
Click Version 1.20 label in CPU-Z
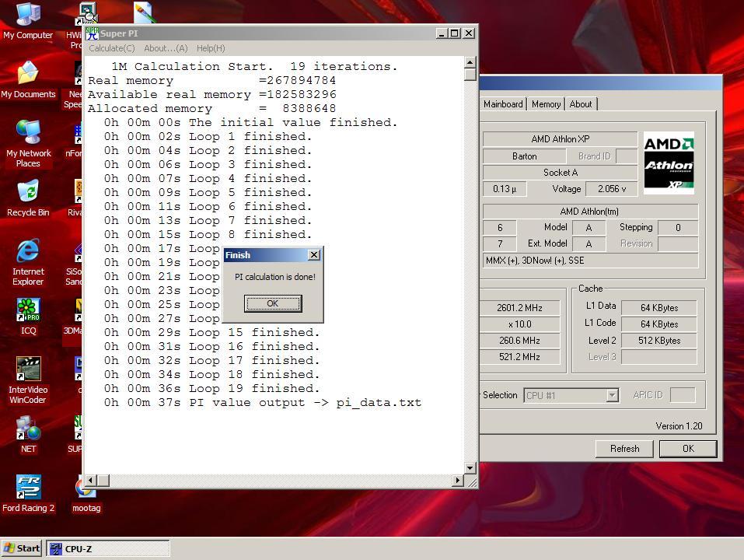point(679,426)
